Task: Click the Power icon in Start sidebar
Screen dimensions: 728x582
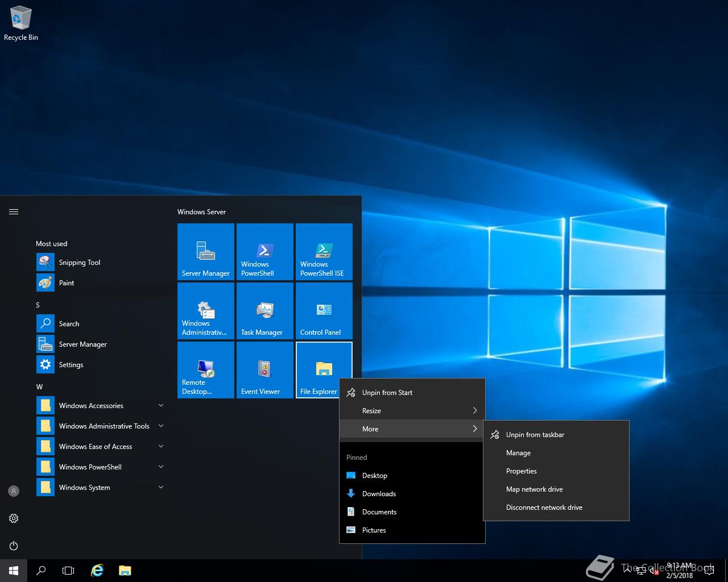Action: click(14, 546)
